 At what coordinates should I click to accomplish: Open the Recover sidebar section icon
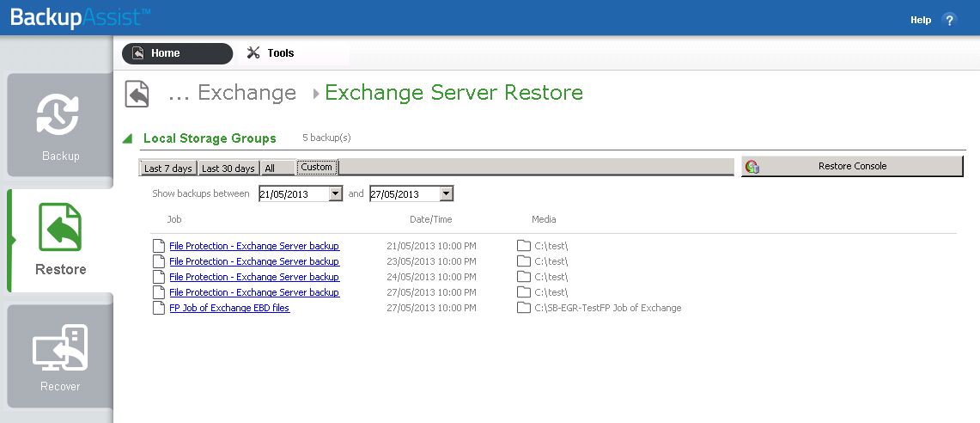tap(60, 347)
